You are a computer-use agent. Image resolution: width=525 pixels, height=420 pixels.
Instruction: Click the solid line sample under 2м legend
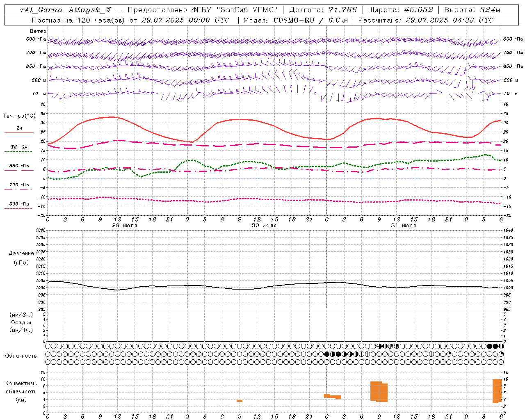tap(19, 132)
